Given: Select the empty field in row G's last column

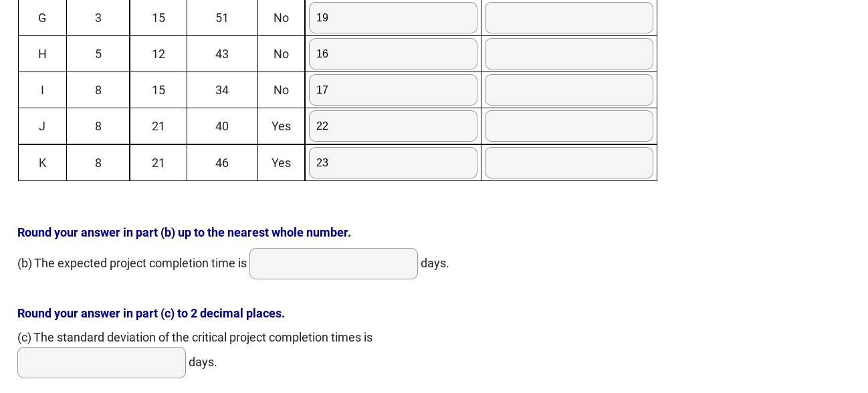Looking at the screenshot, I should (568, 17).
